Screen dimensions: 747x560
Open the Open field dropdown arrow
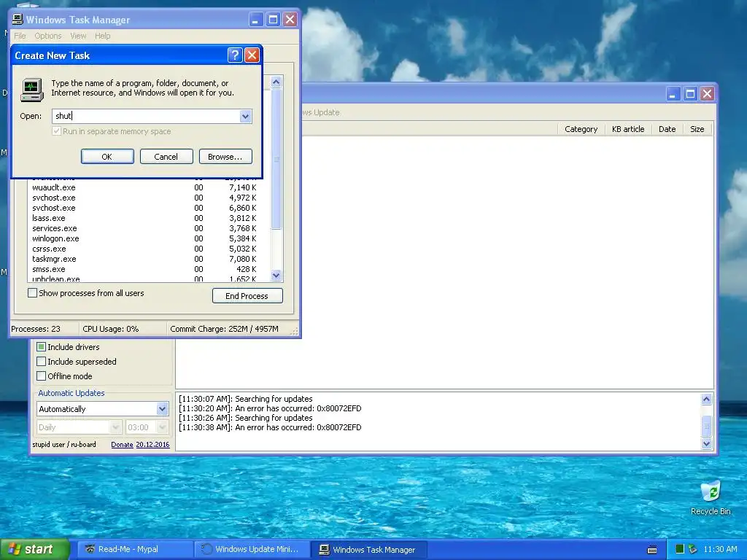(x=245, y=116)
